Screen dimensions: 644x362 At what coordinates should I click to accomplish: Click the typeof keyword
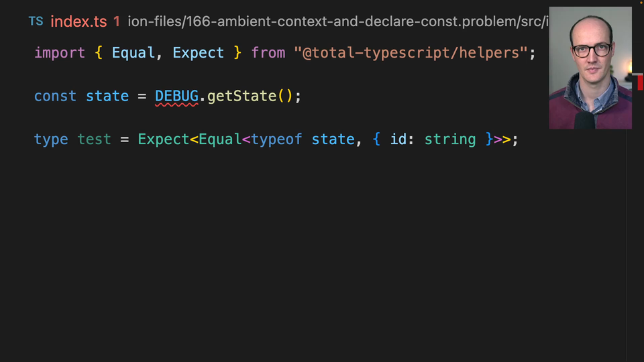tap(276, 139)
